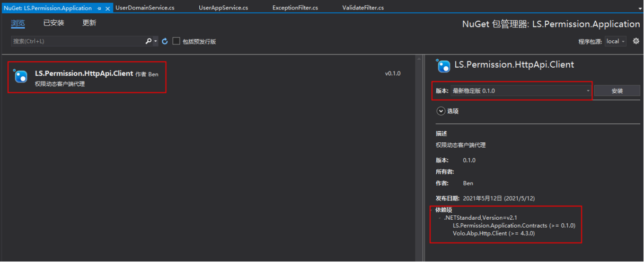644x262 pixels.
Task: Click the v0.1.0 version label in list
Action: pos(393,74)
